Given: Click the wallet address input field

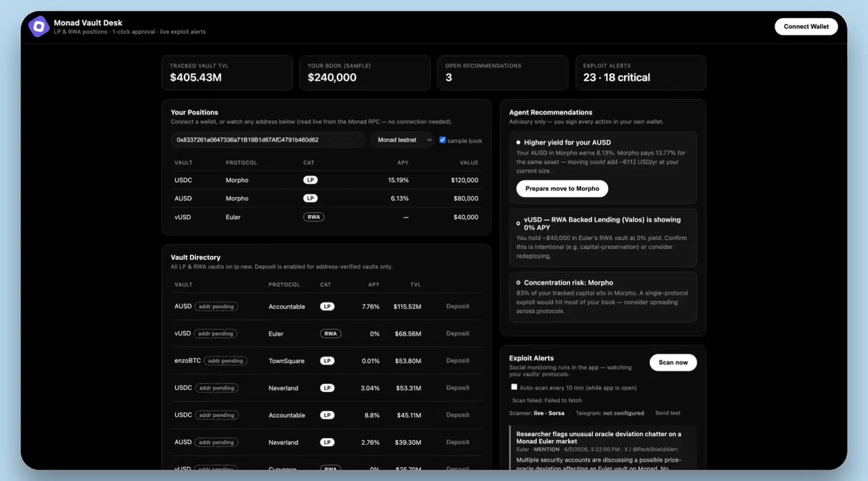Looking at the screenshot, I should click(268, 140).
